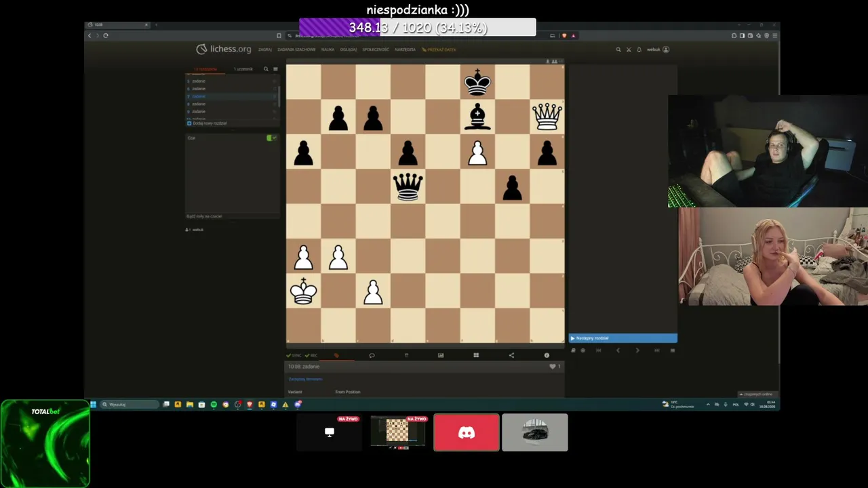Open the tags tab under the board
Screen dimensions: 868x488
point(336,355)
